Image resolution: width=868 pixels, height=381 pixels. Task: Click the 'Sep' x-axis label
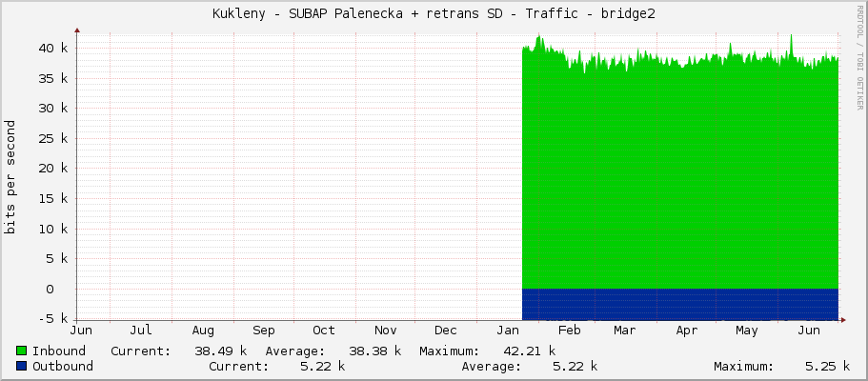pyautogui.click(x=264, y=331)
